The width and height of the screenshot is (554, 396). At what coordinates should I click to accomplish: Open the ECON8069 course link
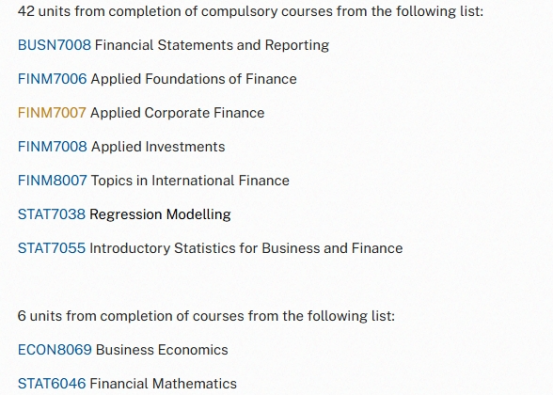coord(55,350)
